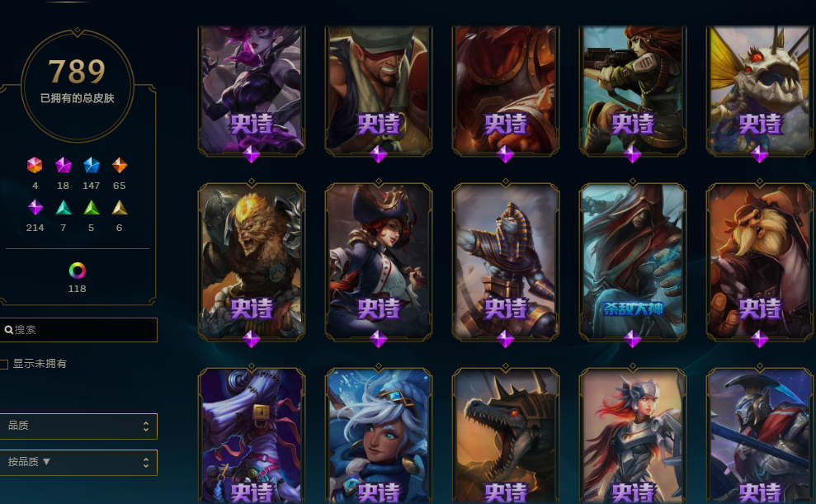Viewport: 816px width, 504px height.
Task: Select the magenta gem icon above 18
Action: point(63,166)
